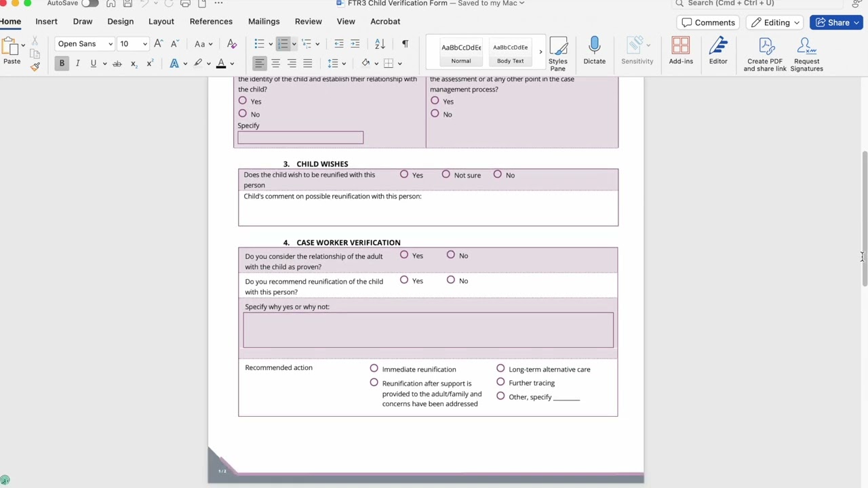This screenshot has height=488, width=868.
Task: Click Request Signatures
Action: (x=806, y=54)
